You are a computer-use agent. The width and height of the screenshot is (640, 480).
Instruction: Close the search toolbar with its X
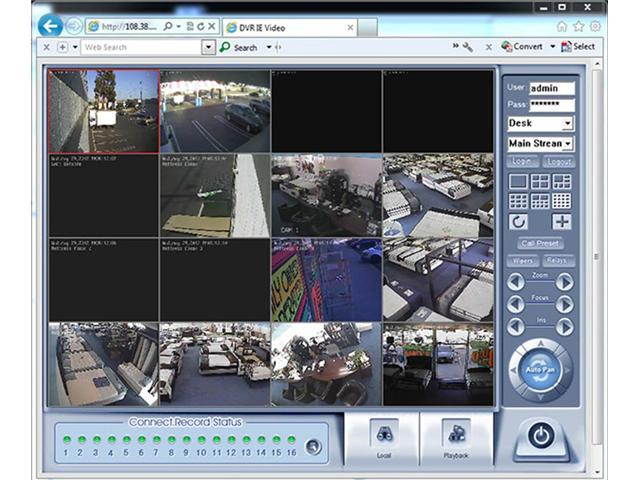[x=46, y=47]
